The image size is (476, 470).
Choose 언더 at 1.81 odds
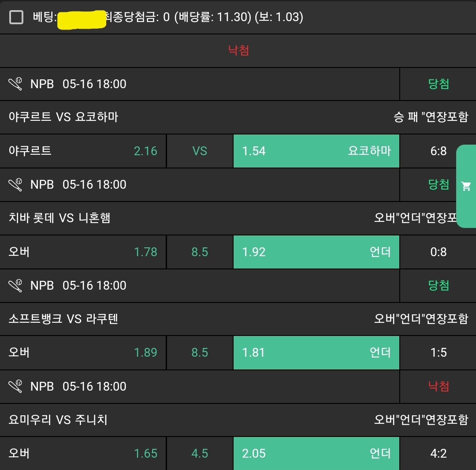316,352
